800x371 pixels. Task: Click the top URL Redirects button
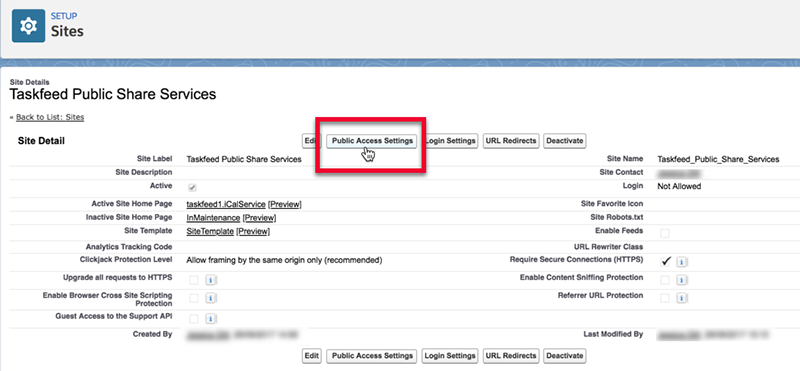pyautogui.click(x=511, y=141)
